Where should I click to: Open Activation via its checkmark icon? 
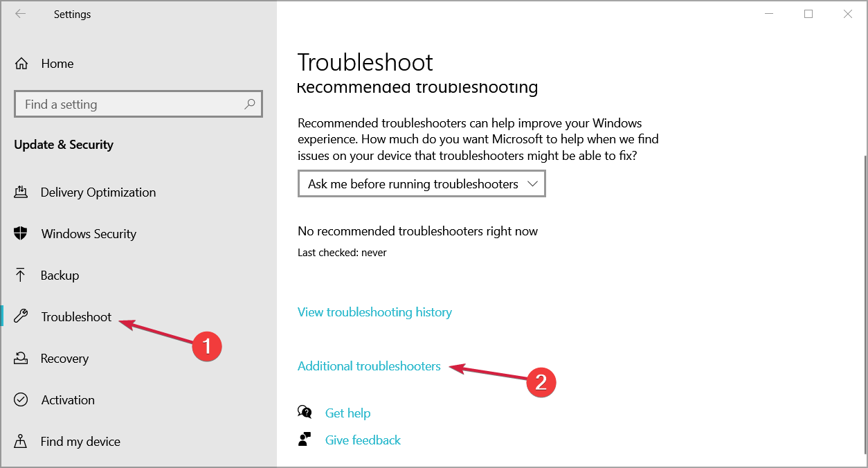[x=21, y=400]
